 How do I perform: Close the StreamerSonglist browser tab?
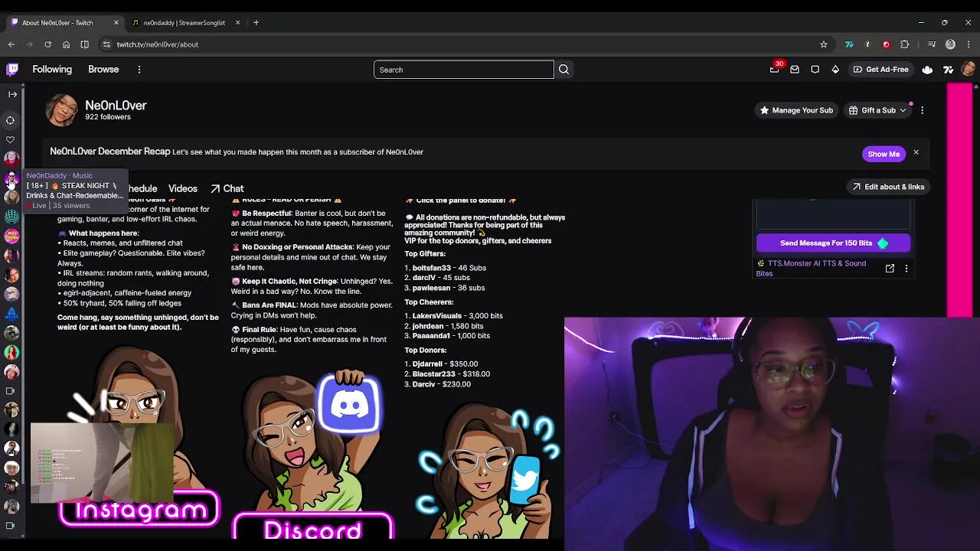click(237, 23)
